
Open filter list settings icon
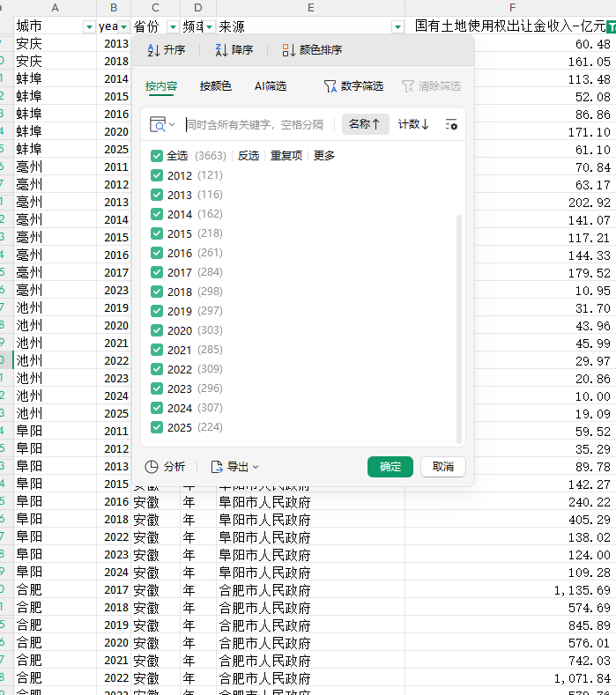tap(451, 124)
